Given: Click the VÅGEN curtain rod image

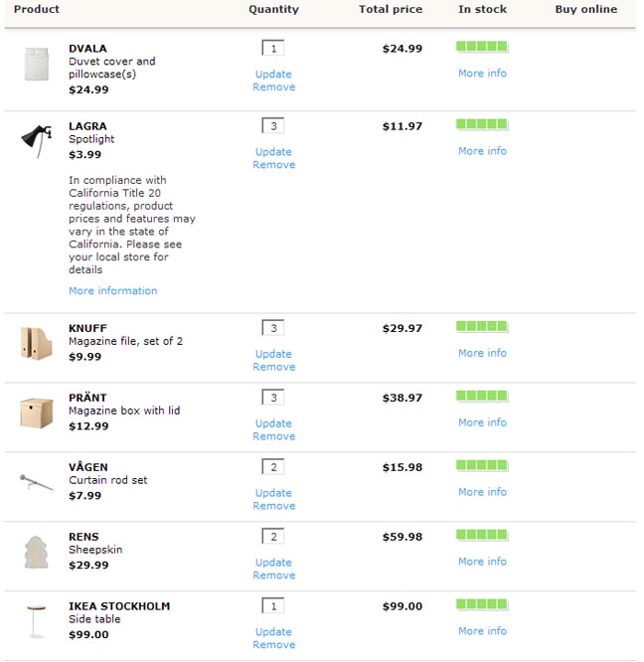Looking at the screenshot, I should pos(36,482).
